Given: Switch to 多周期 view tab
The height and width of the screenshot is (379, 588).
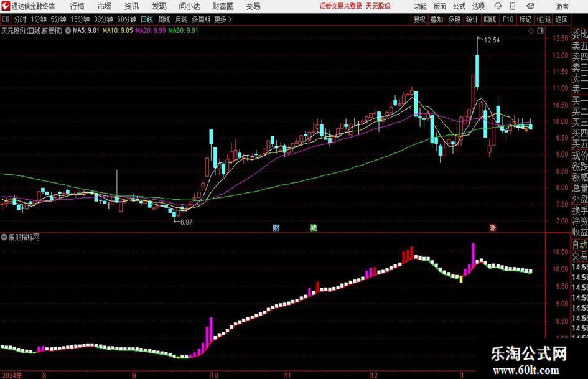Looking at the screenshot, I should pyautogui.click(x=201, y=19).
